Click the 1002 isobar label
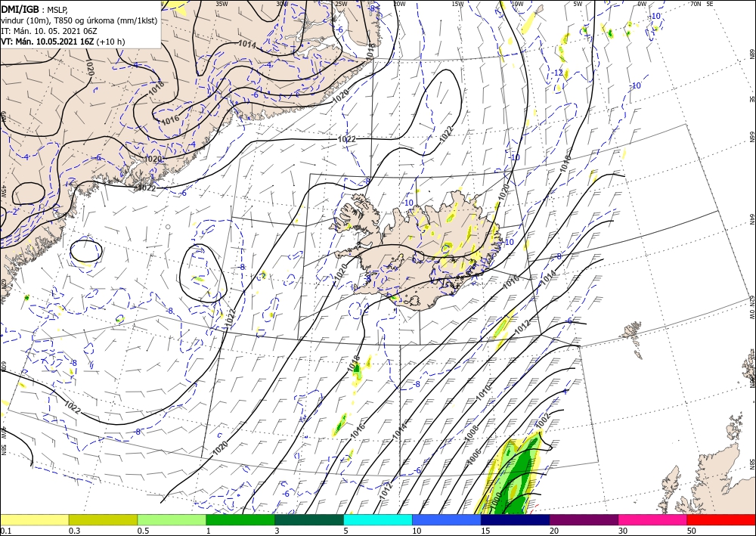The image size is (756, 536). 542,420
